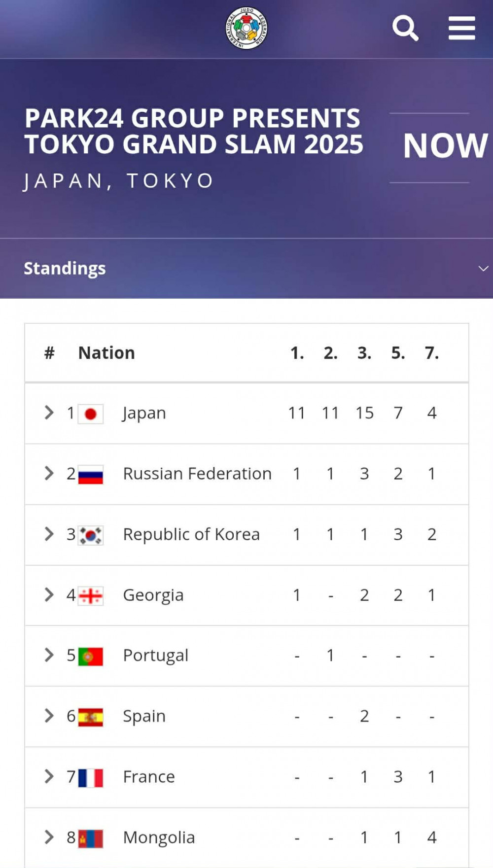Open the hamburger menu
The height and width of the screenshot is (868, 493).
pos(461,28)
